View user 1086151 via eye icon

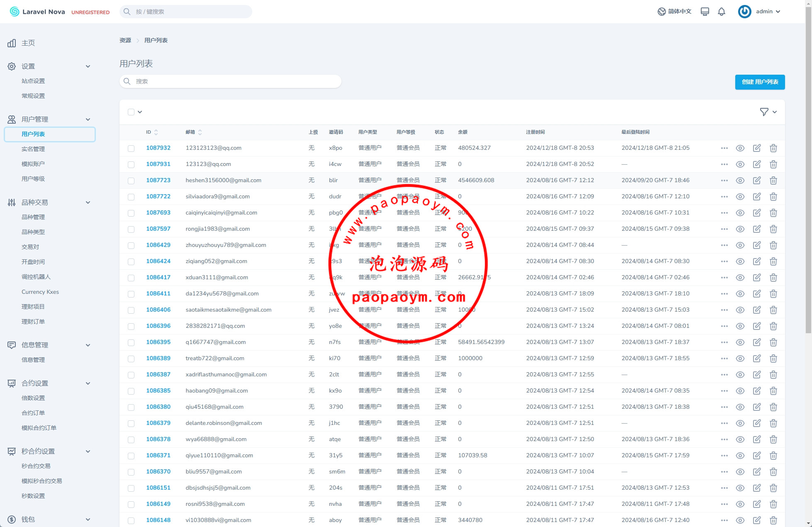pyautogui.click(x=740, y=488)
